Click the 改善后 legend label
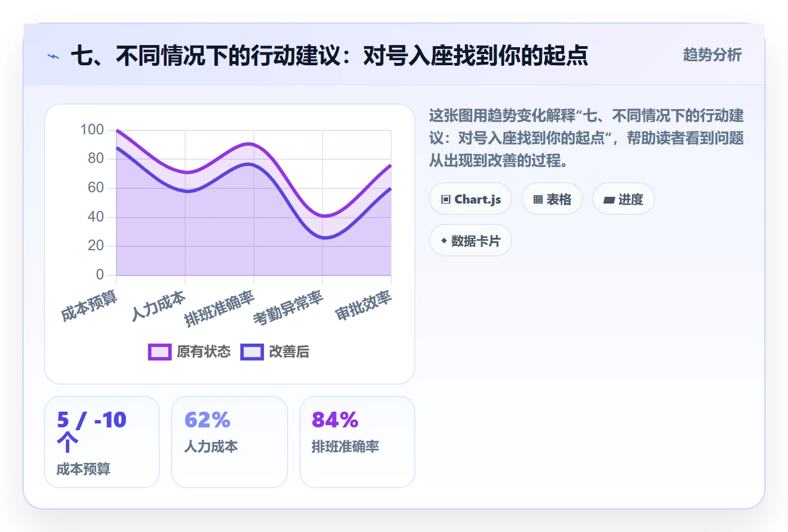788x532 pixels. tap(289, 352)
